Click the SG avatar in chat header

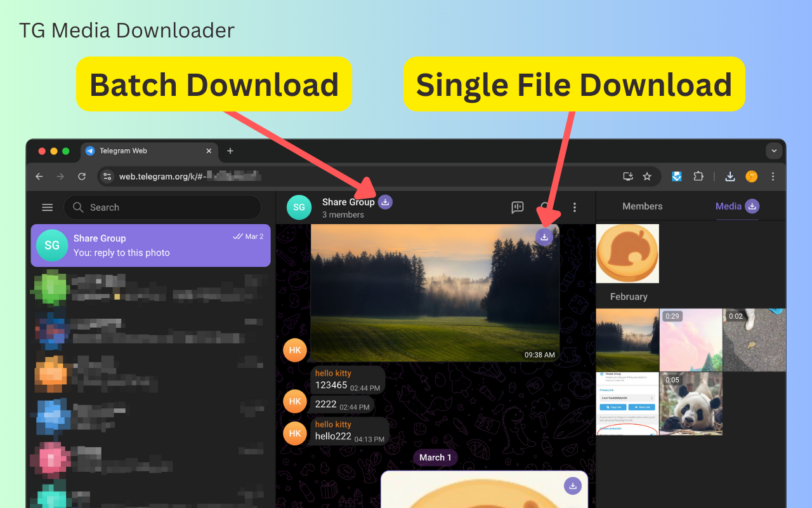[x=299, y=207]
